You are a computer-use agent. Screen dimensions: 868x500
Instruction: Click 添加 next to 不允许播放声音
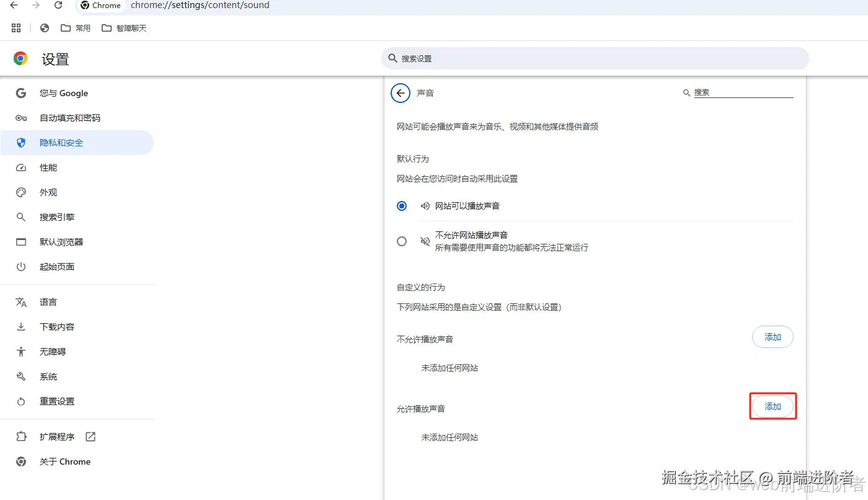(x=773, y=337)
